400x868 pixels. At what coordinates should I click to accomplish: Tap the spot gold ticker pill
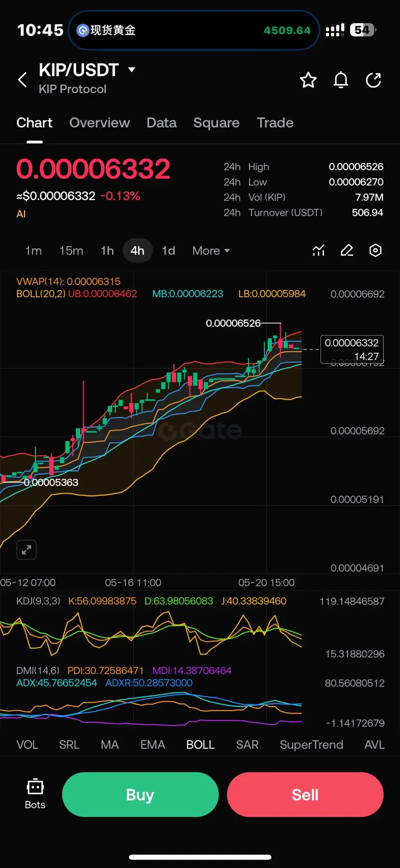pyautogui.click(x=194, y=30)
